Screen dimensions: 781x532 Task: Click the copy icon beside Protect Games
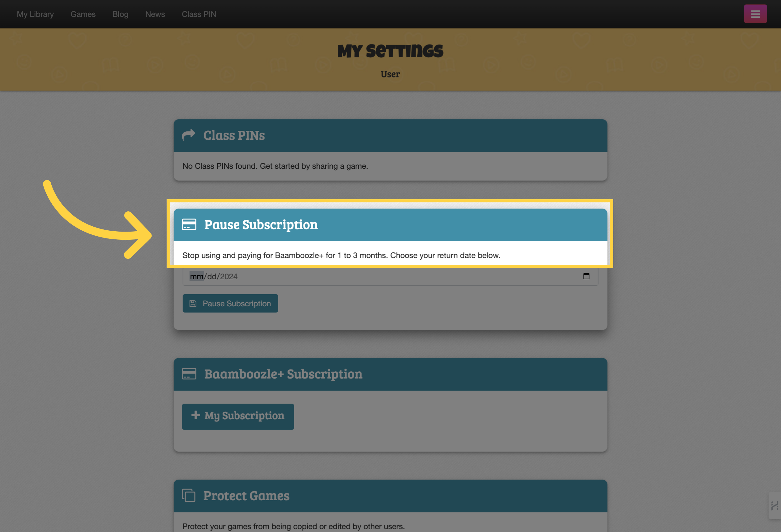point(189,495)
